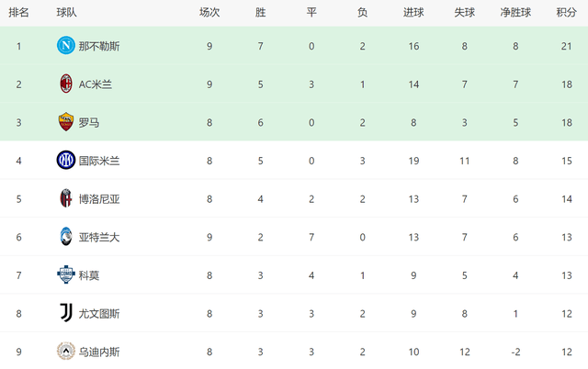Click the Juventus club logo

pos(65,313)
